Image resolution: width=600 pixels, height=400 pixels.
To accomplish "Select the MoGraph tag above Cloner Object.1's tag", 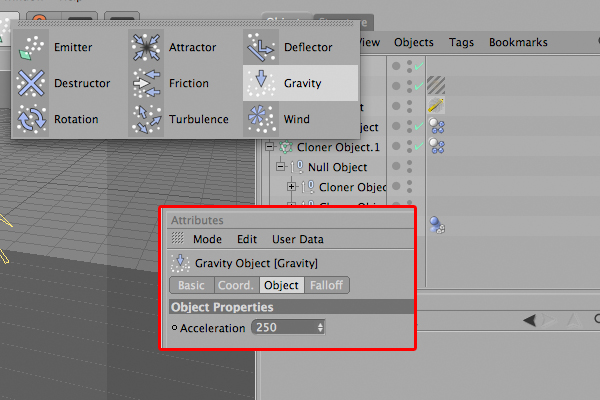I will tap(436, 126).
